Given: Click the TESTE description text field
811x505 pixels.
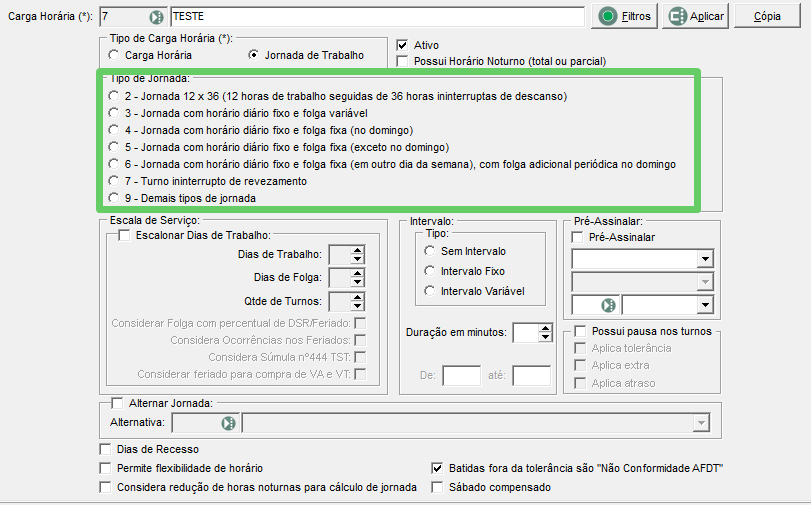Looking at the screenshot, I should pos(377,17).
